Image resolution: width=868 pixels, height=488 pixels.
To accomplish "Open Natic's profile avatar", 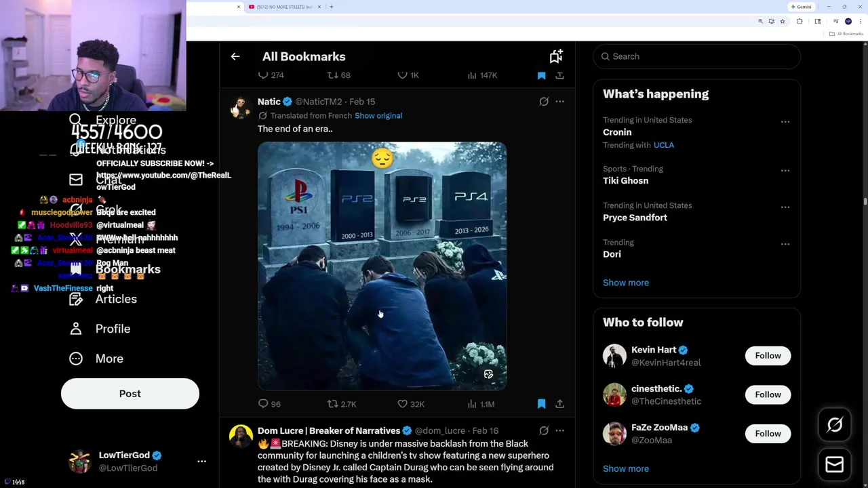I will tap(241, 108).
